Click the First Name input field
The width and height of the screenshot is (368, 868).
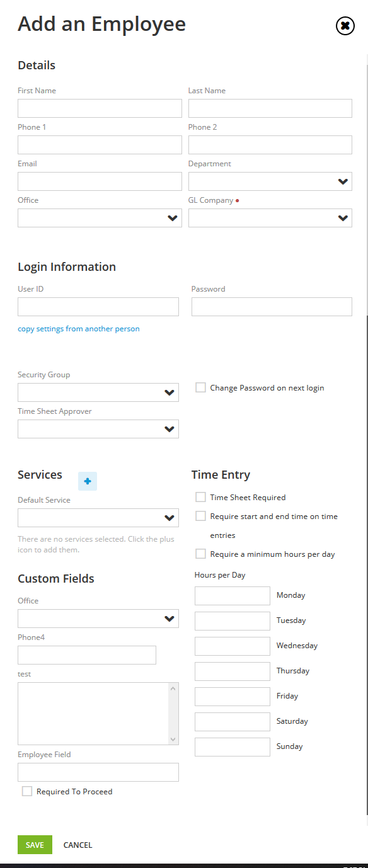pos(99,108)
